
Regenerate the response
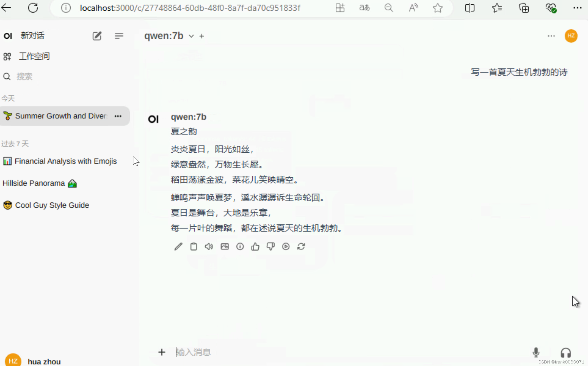pyautogui.click(x=301, y=247)
